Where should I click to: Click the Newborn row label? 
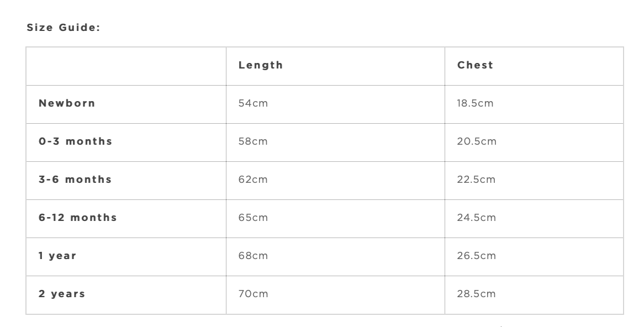(x=67, y=103)
